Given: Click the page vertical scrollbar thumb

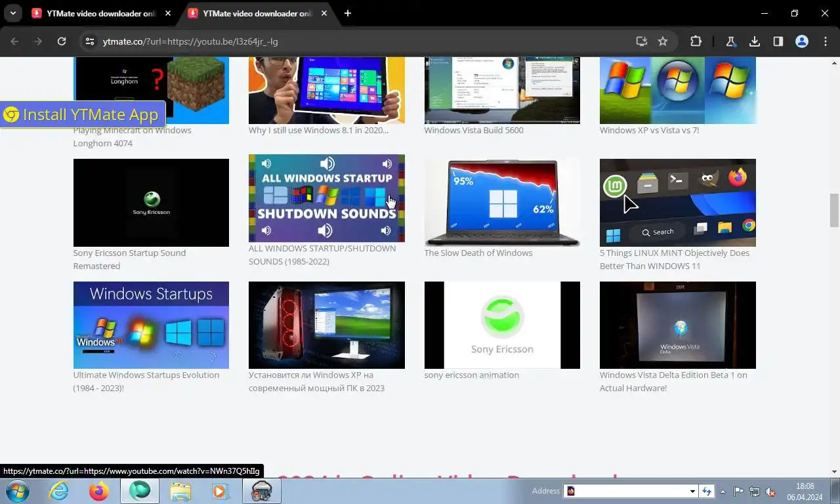Looking at the screenshot, I should 834,210.
